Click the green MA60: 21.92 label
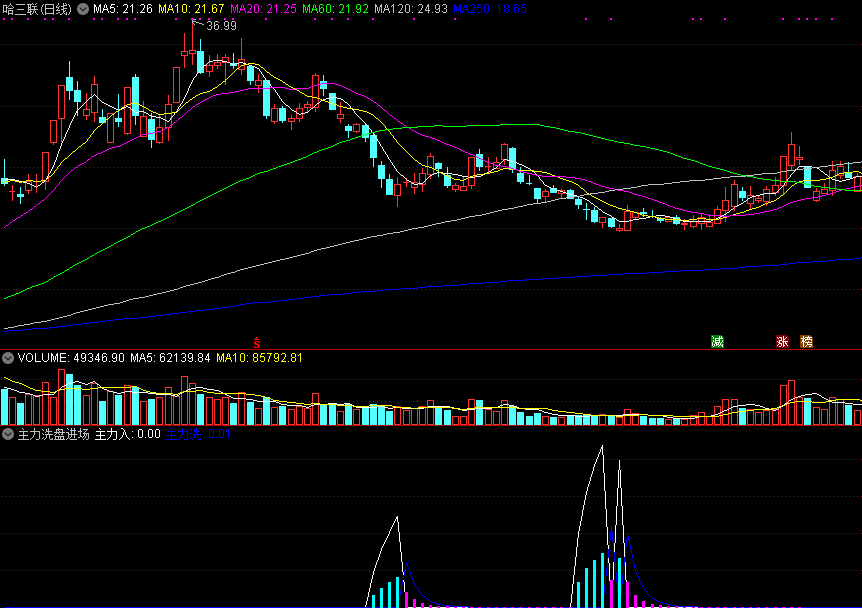The height and width of the screenshot is (608, 862). (x=335, y=9)
